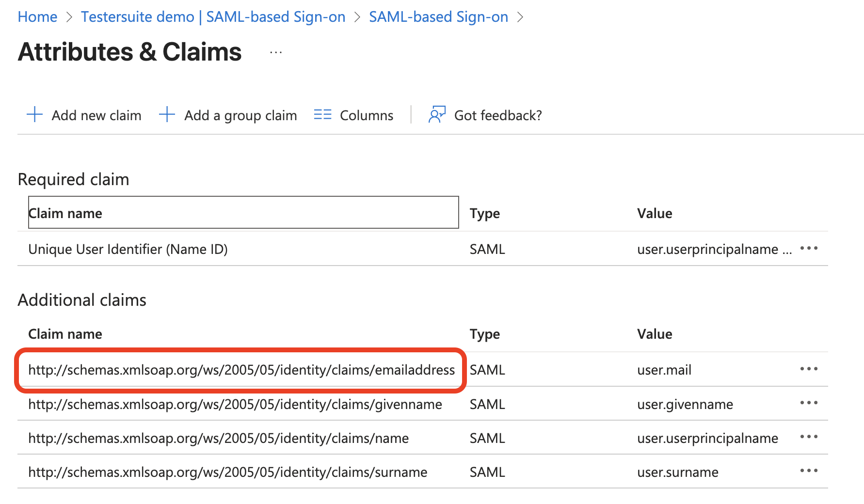The height and width of the screenshot is (504, 864).
Task: Sort by Claim name header in Required claim
Action: [65, 213]
